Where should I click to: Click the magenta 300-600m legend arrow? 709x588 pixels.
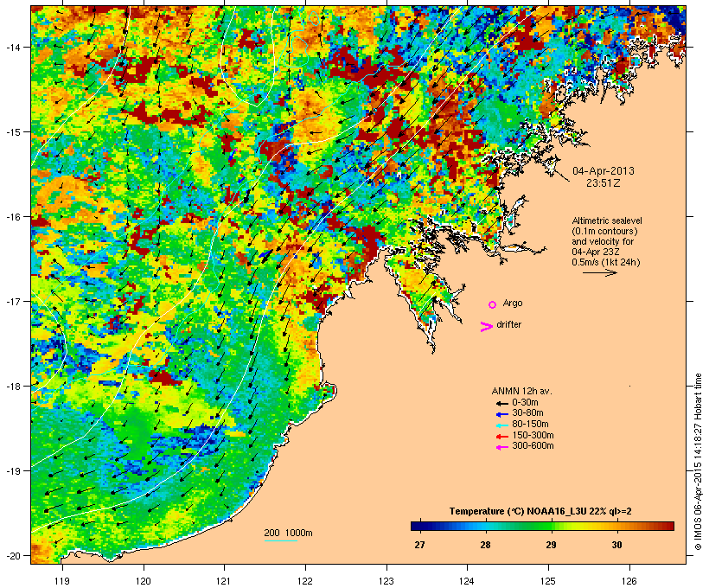click(x=501, y=447)
